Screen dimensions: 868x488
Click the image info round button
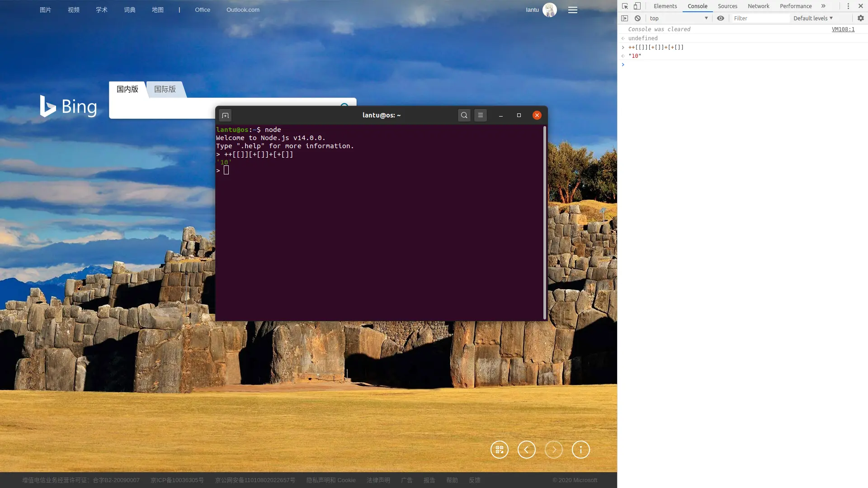pyautogui.click(x=580, y=450)
